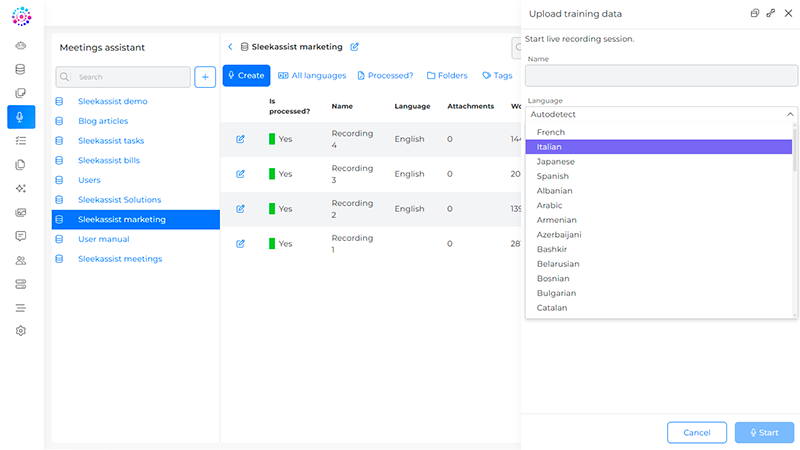Filter by Processed? status
This screenshot has width=800, height=450.
(x=385, y=76)
